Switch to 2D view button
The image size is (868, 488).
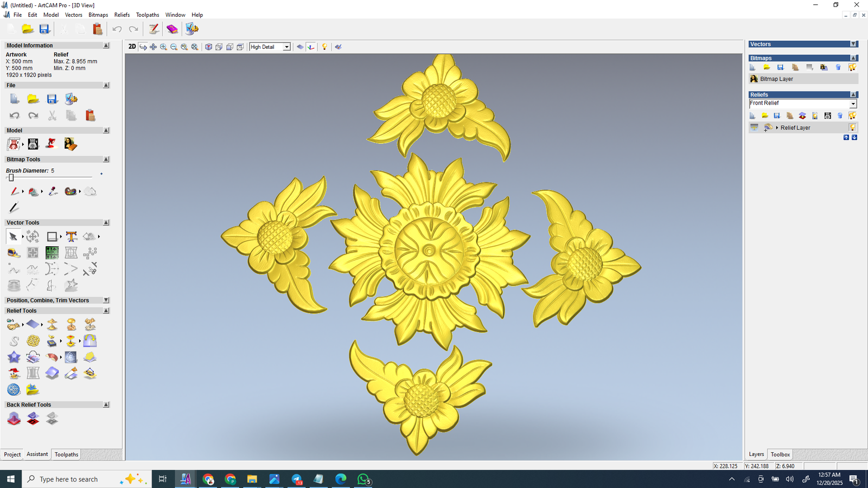[x=132, y=47]
